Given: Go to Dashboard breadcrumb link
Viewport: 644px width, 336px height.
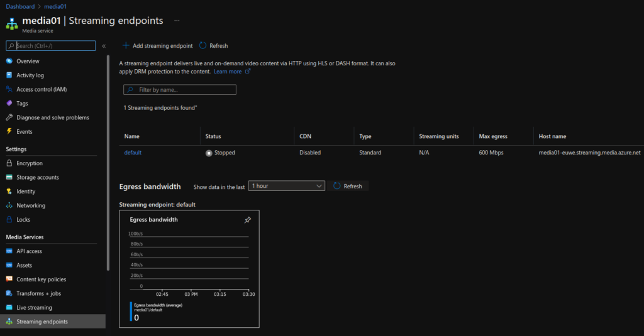Looking at the screenshot, I should [x=20, y=6].
